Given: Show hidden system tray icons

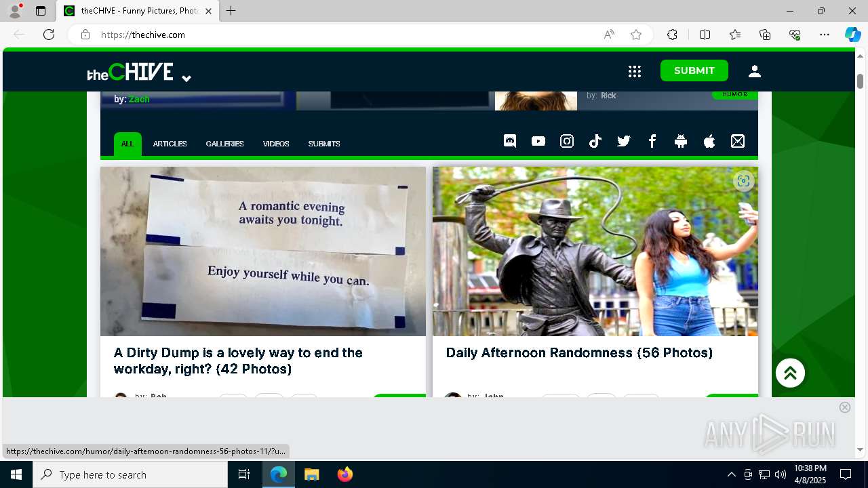Looking at the screenshot, I should (x=731, y=474).
